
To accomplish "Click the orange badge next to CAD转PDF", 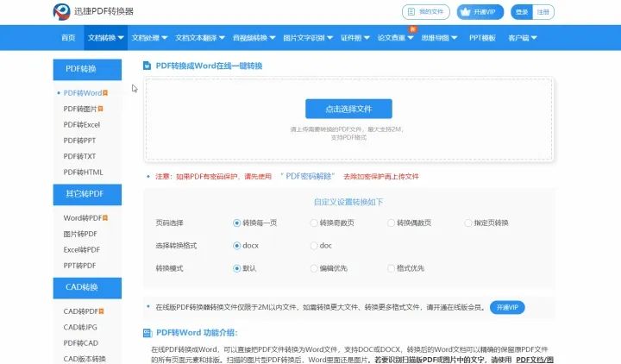I will (102, 311).
